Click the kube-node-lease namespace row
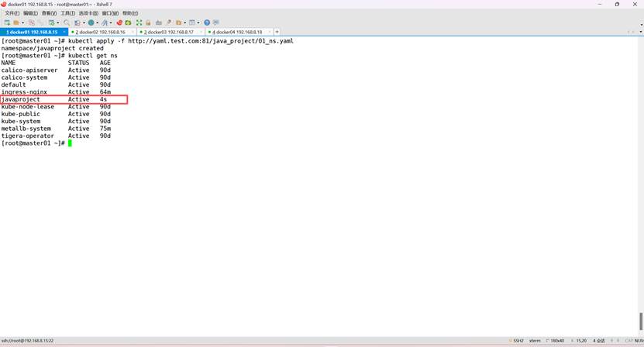The height and width of the screenshot is (347, 644). click(56, 107)
